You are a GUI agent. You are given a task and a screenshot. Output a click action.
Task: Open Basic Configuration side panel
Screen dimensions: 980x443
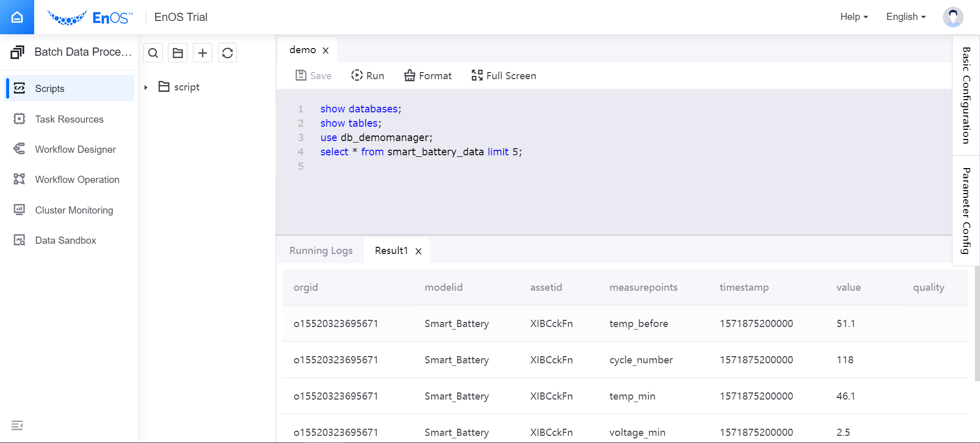point(966,96)
